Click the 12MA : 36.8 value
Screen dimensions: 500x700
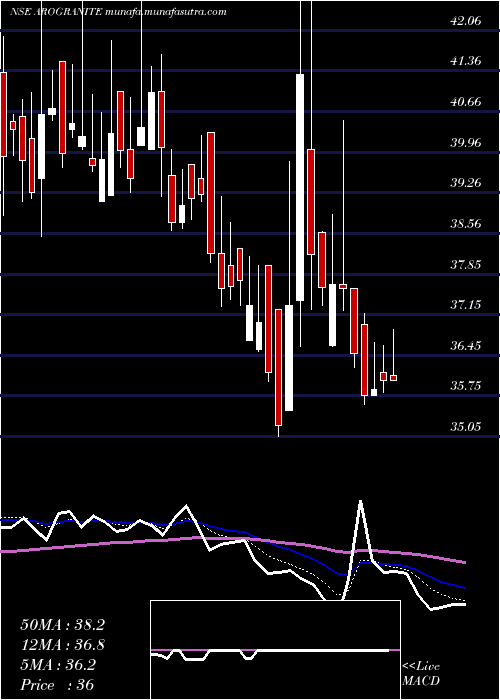[62, 645]
